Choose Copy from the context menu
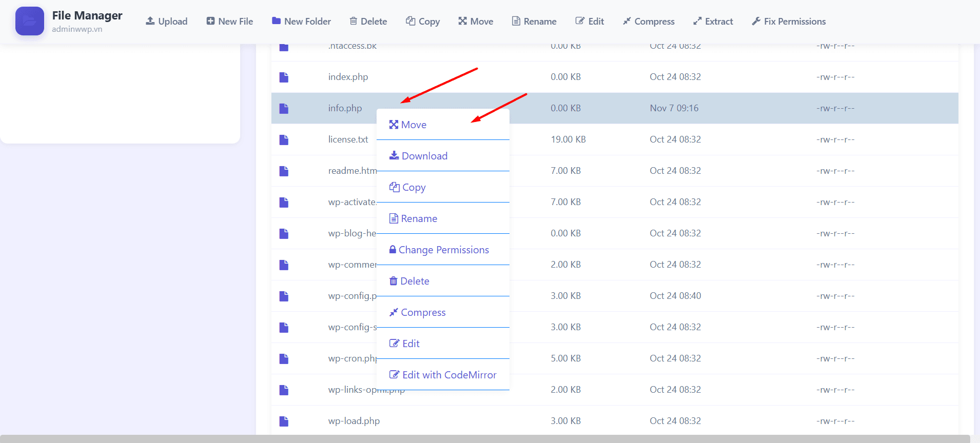The height and width of the screenshot is (443, 980). pyautogui.click(x=408, y=187)
